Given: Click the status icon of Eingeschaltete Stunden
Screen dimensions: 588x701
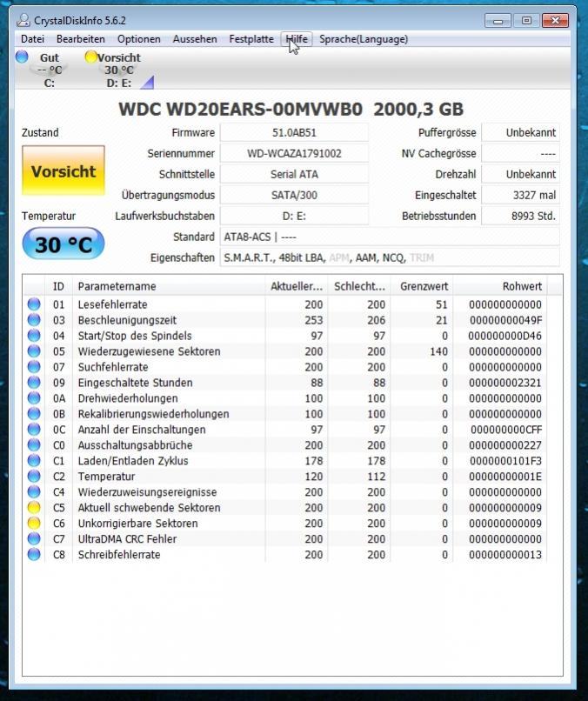Looking at the screenshot, I should 34,383.
